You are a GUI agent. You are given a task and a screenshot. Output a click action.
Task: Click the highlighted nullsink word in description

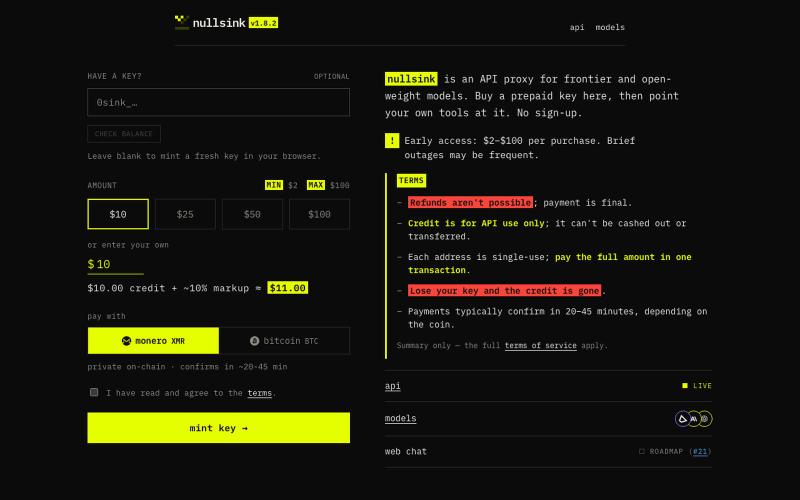(x=411, y=79)
